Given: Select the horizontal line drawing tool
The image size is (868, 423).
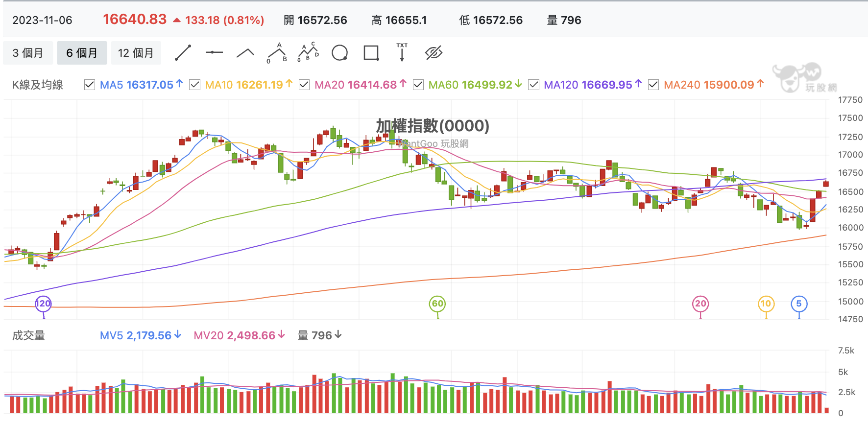Looking at the screenshot, I should tap(214, 52).
